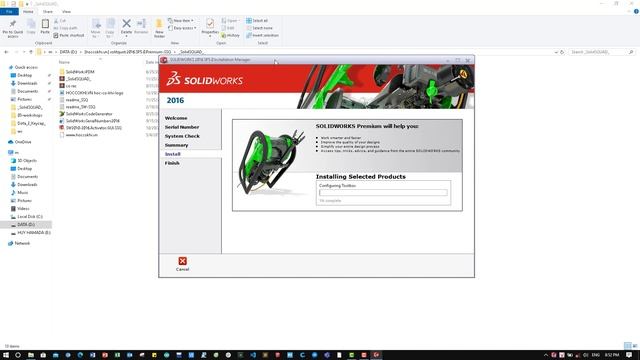Click the search box in File Explorer
This screenshot has height=360, width=640.
pos(601,52)
